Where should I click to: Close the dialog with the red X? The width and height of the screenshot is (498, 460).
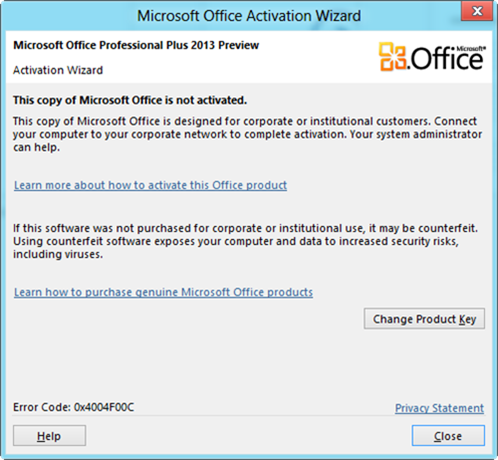(x=477, y=11)
